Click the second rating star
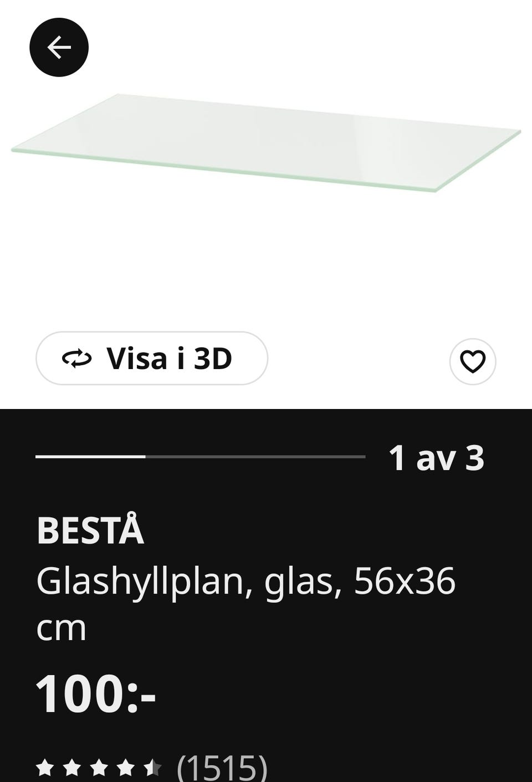The image size is (532, 782). pos(71,768)
